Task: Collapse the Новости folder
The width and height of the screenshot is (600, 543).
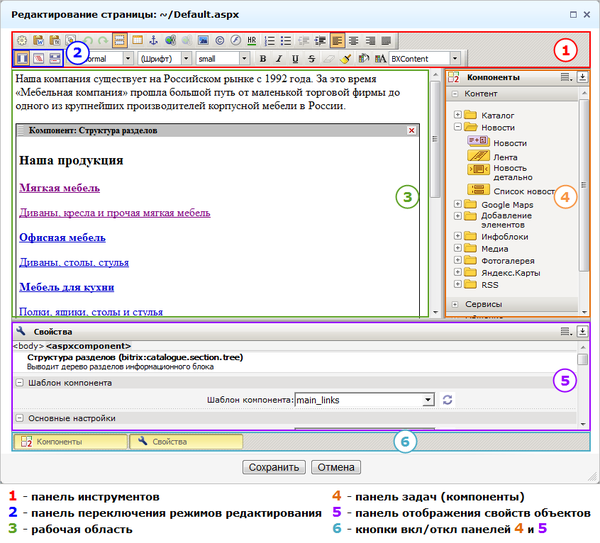Action: (x=457, y=127)
